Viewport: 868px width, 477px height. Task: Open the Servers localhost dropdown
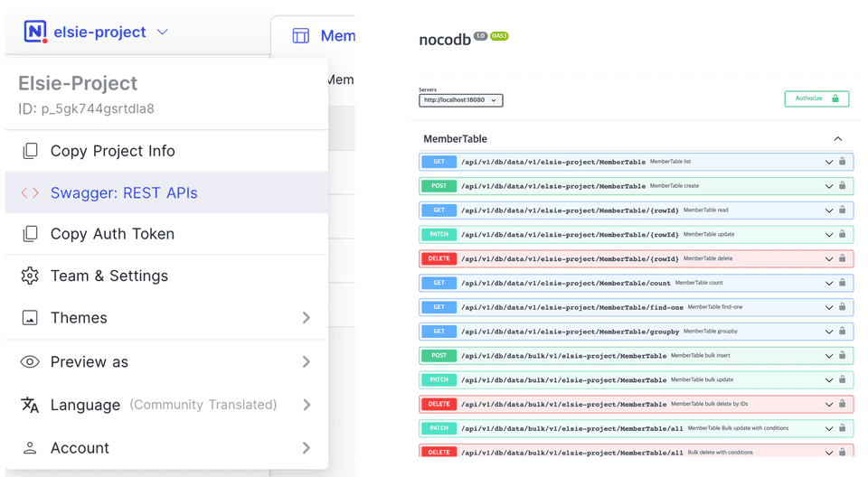(461, 100)
